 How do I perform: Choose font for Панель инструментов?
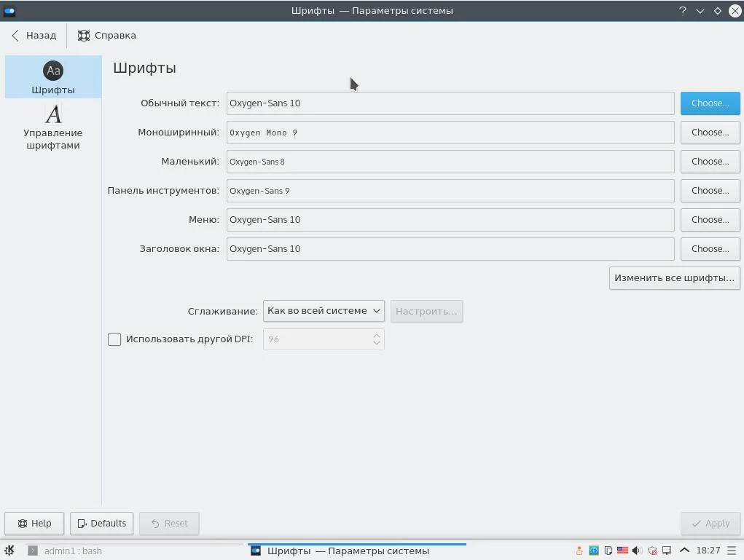(x=710, y=191)
